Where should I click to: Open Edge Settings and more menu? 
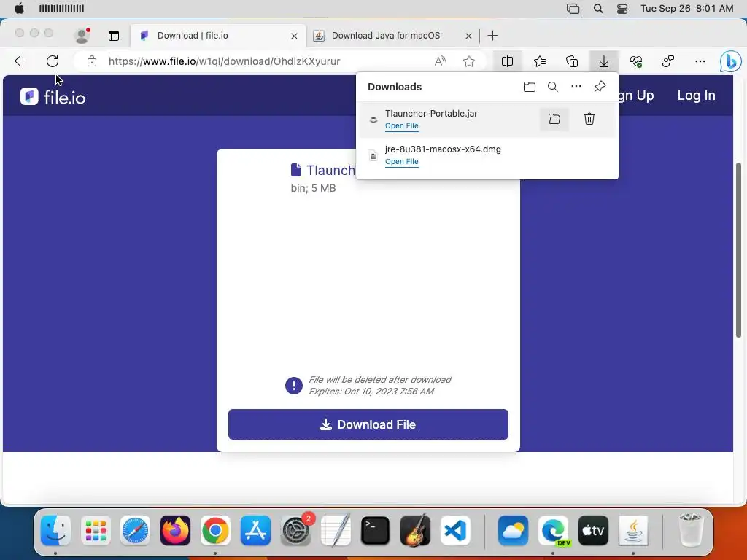pos(700,61)
